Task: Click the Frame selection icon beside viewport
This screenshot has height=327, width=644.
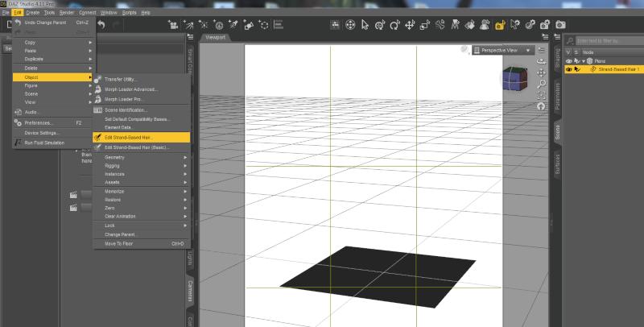Action: 541,95
